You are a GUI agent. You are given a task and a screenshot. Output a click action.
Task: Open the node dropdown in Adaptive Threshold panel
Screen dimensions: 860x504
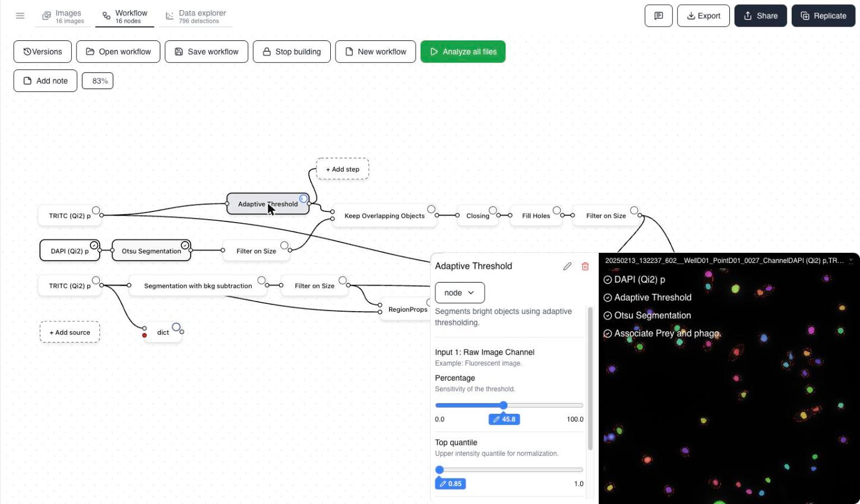(460, 293)
